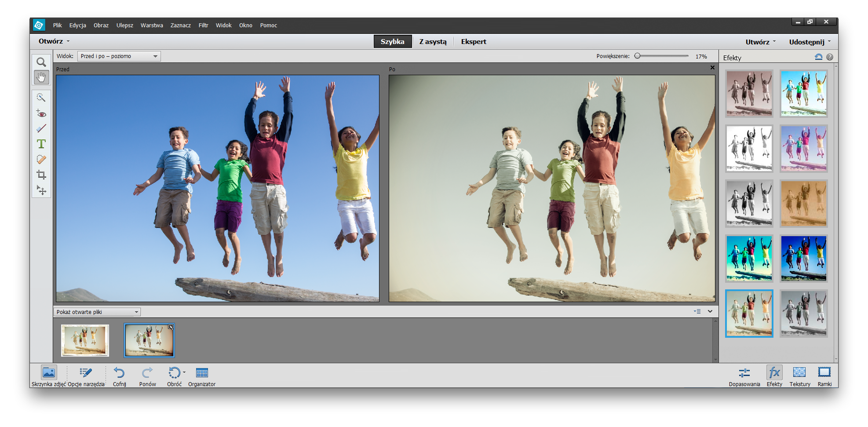The height and width of the screenshot is (427, 868).
Task: Expand the Otwórz dropdown
Action: 54,41
